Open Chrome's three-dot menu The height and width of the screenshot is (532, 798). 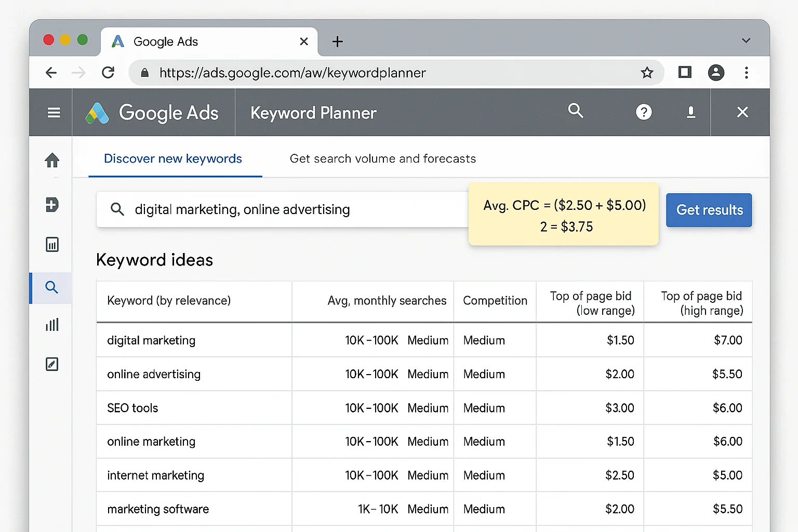coord(747,73)
